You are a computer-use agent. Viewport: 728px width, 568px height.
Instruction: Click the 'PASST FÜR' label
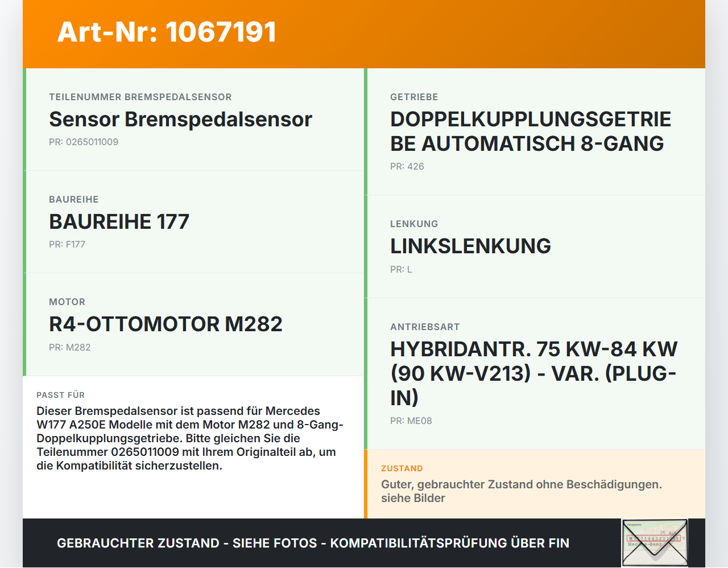tap(60, 395)
